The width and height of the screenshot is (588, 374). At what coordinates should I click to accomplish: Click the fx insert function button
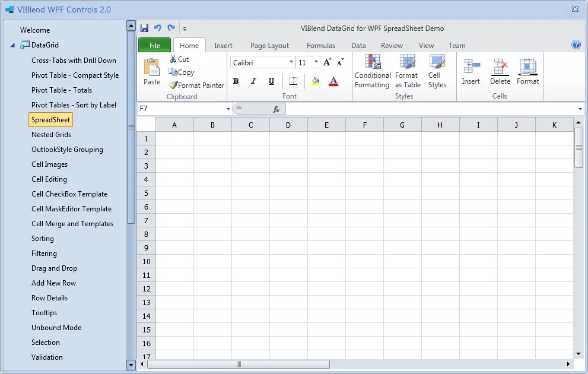point(276,109)
